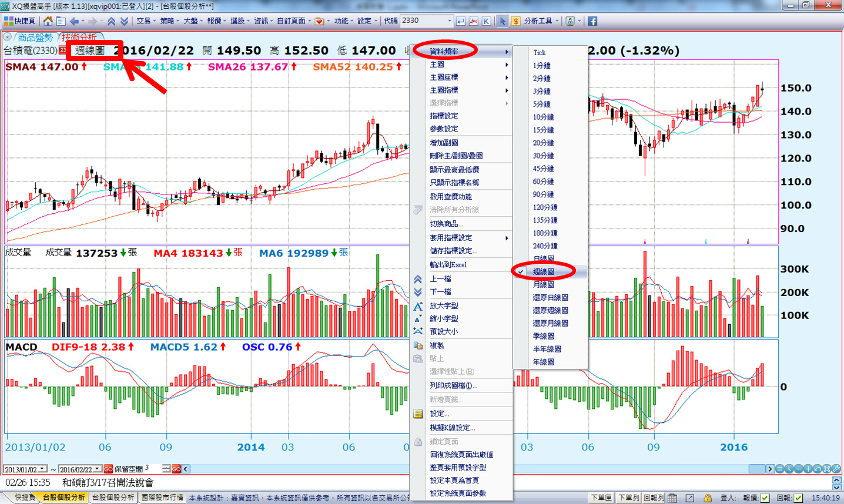This screenshot has height=504, width=844.
Task: Click the blue back arrow icon
Action: point(74,21)
